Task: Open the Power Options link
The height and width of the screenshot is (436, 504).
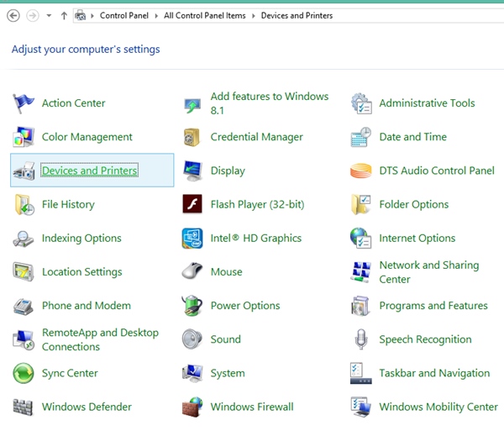Action: click(x=245, y=306)
